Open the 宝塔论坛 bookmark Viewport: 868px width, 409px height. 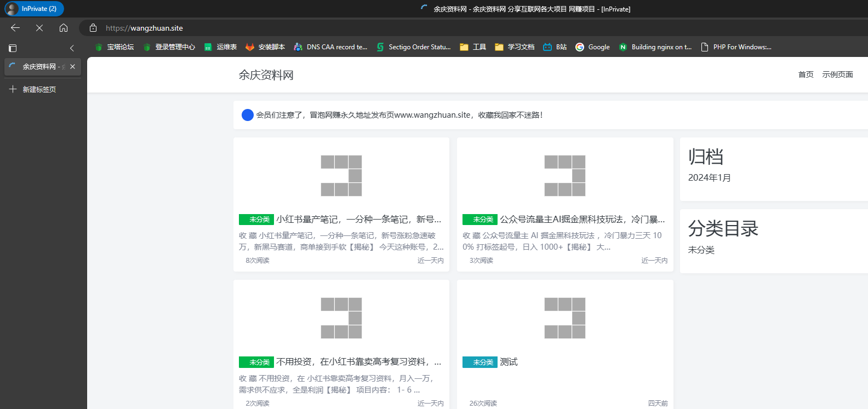[115, 47]
